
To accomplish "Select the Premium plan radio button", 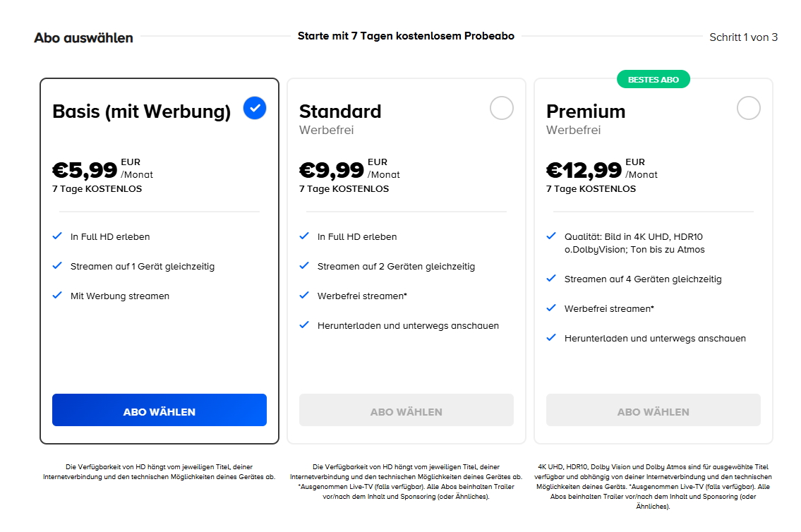I will pos(749,108).
